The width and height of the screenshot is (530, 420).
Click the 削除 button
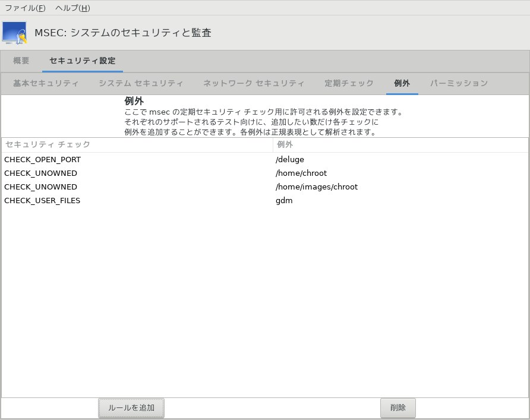398,408
